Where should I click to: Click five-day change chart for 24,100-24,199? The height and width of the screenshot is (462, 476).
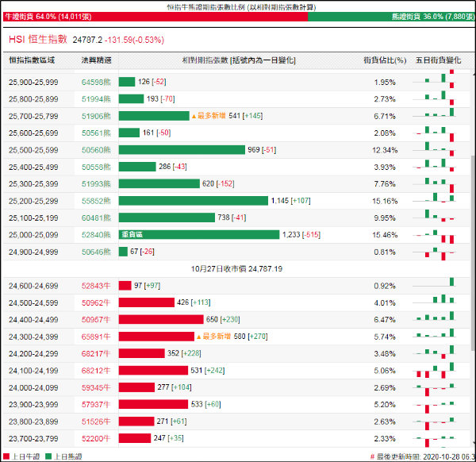click(434, 371)
